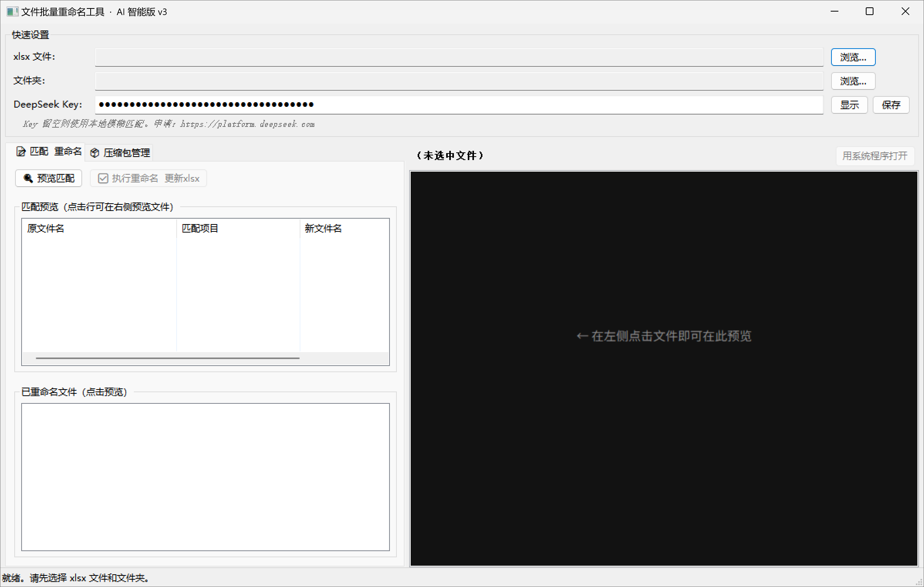
Task: Click the xlsx 文件 path field
Action: coord(459,57)
